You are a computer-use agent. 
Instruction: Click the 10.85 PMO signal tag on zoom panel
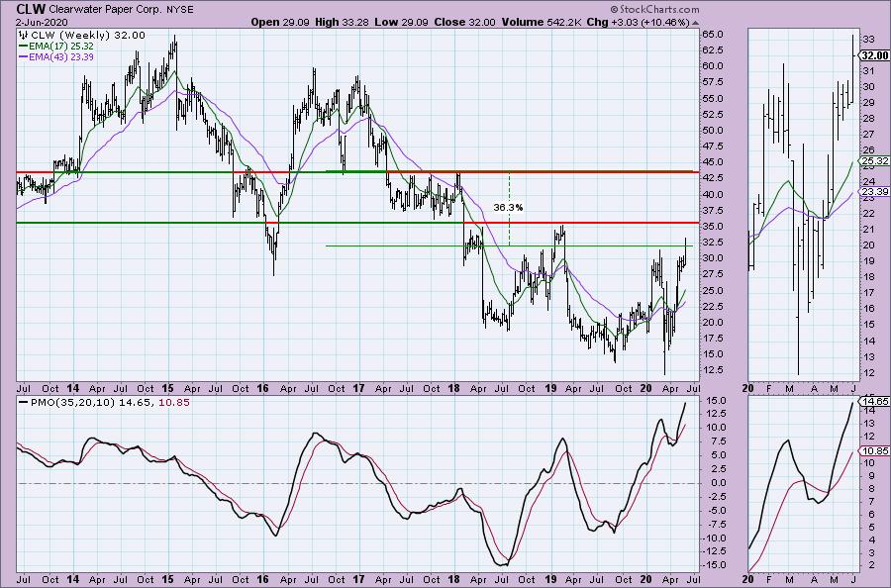click(876, 451)
